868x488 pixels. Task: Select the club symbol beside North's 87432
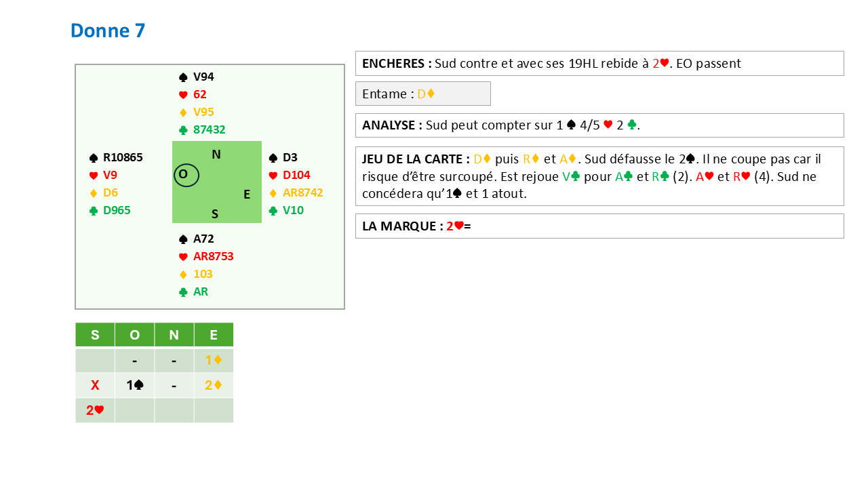183,130
